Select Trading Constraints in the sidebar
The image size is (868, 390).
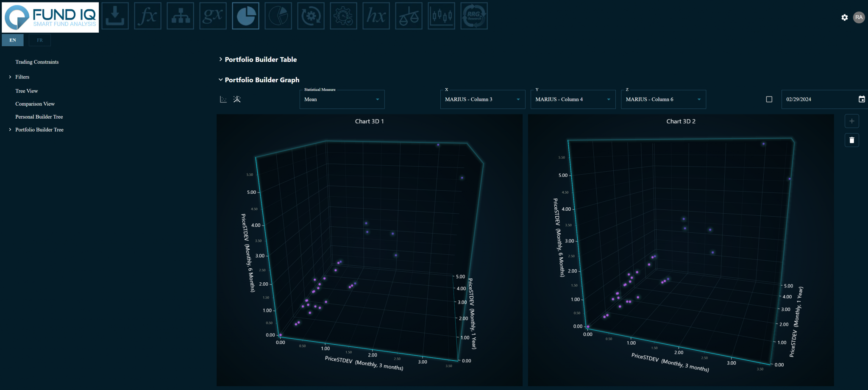37,62
